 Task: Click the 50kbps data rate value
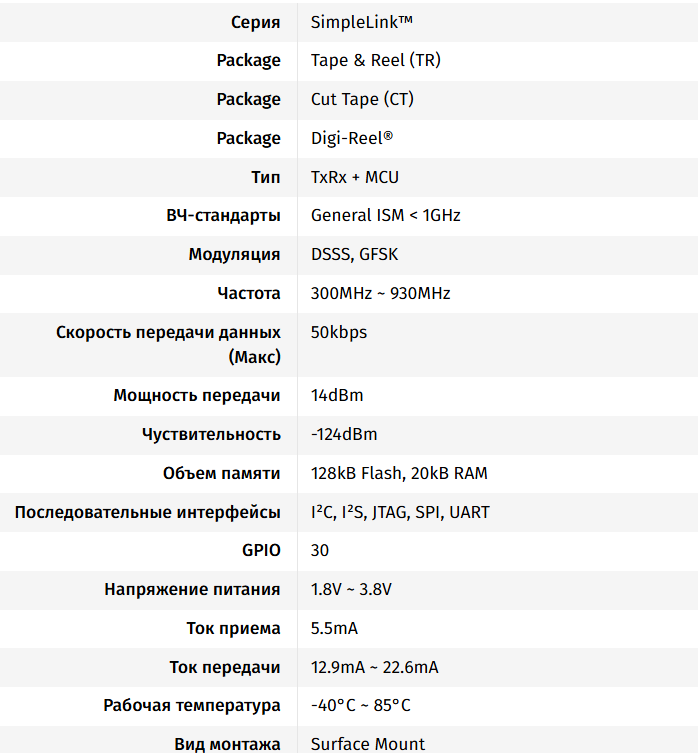pos(339,332)
